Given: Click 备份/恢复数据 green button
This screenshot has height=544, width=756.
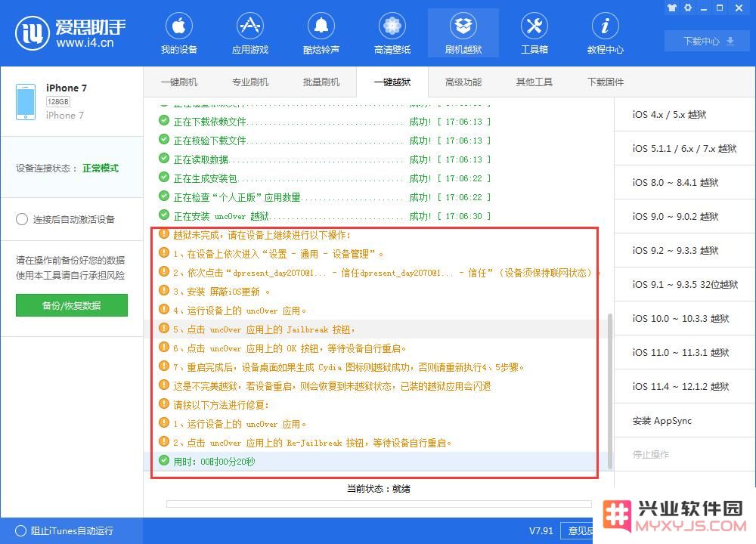Looking at the screenshot, I should tap(71, 305).
